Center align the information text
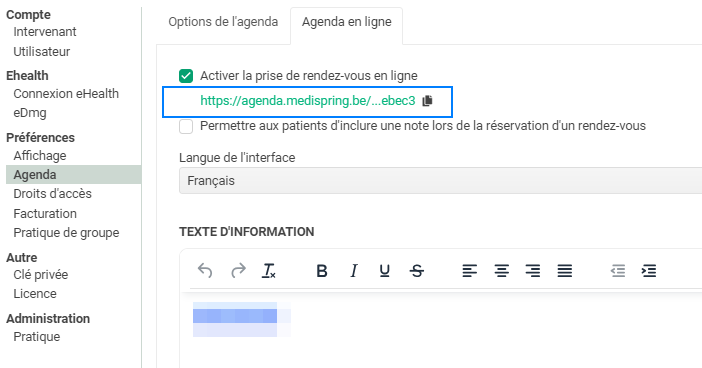The height and width of the screenshot is (368, 702). [501, 271]
